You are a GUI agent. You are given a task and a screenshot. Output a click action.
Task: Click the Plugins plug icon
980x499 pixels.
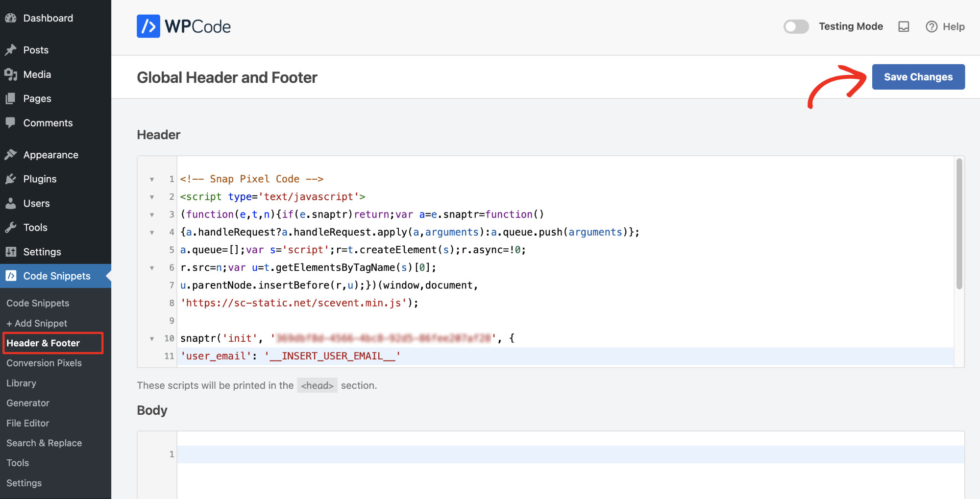pyautogui.click(x=11, y=179)
